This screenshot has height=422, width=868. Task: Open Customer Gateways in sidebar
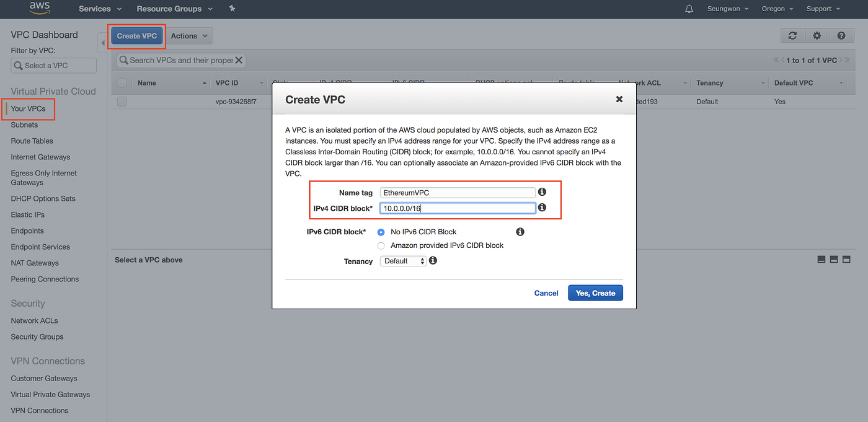tap(44, 378)
